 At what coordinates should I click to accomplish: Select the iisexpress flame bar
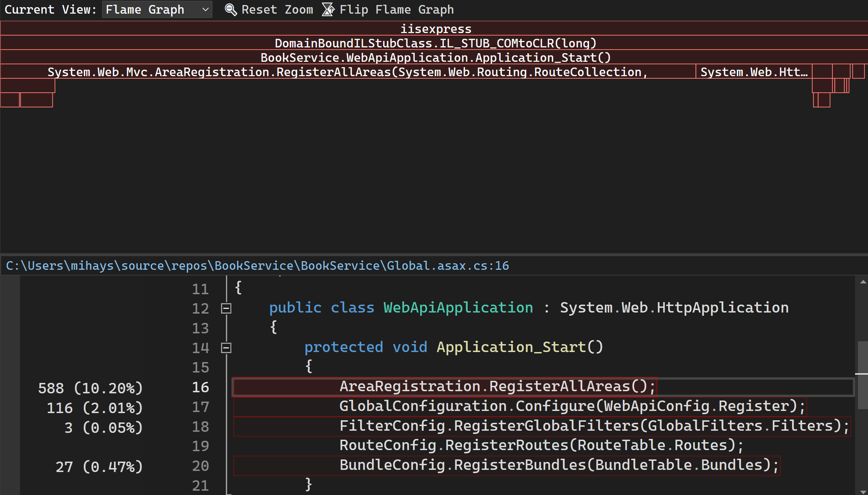(x=434, y=28)
